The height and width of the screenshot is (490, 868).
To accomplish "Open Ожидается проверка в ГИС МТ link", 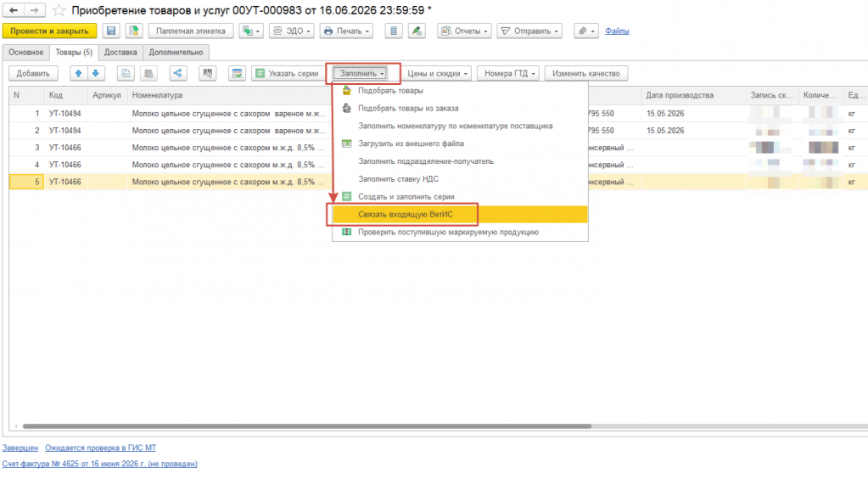I will 100,448.
